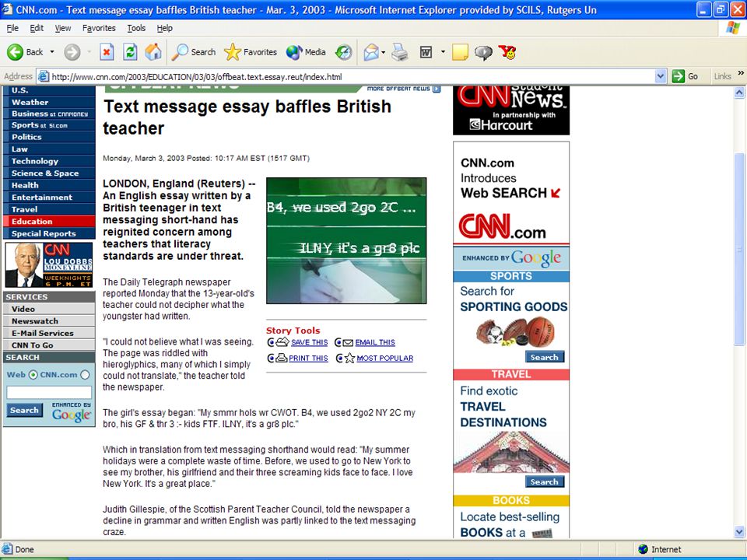This screenshot has width=747, height=560.
Task: Click the Mail envelope icon
Action: (371, 52)
